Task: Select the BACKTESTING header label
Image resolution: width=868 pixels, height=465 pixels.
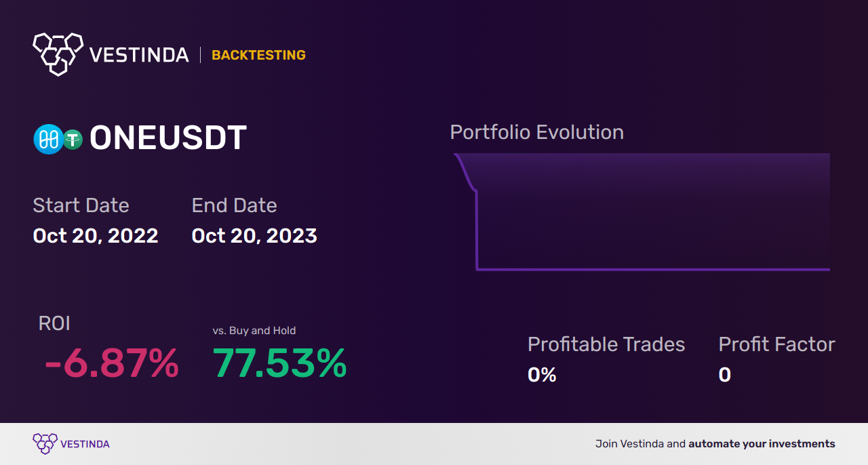Action: tap(258, 56)
